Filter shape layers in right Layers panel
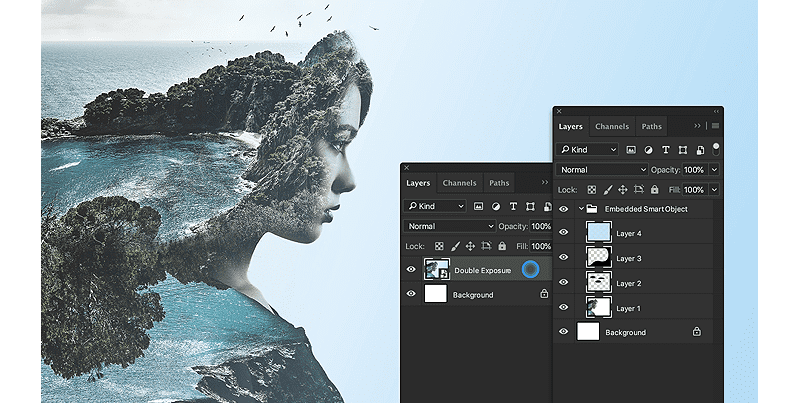The image size is (800, 403). tap(683, 149)
